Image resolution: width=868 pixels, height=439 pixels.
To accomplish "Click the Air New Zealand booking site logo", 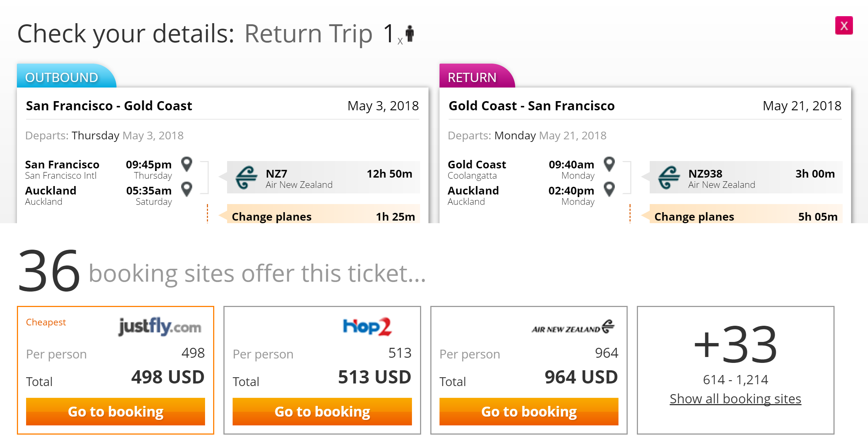I will click(573, 326).
